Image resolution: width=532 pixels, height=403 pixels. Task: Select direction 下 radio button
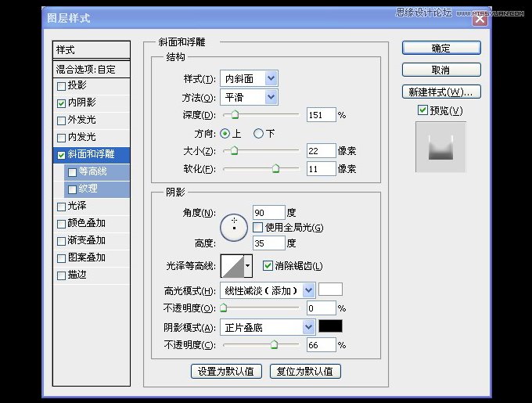[258, 133]
